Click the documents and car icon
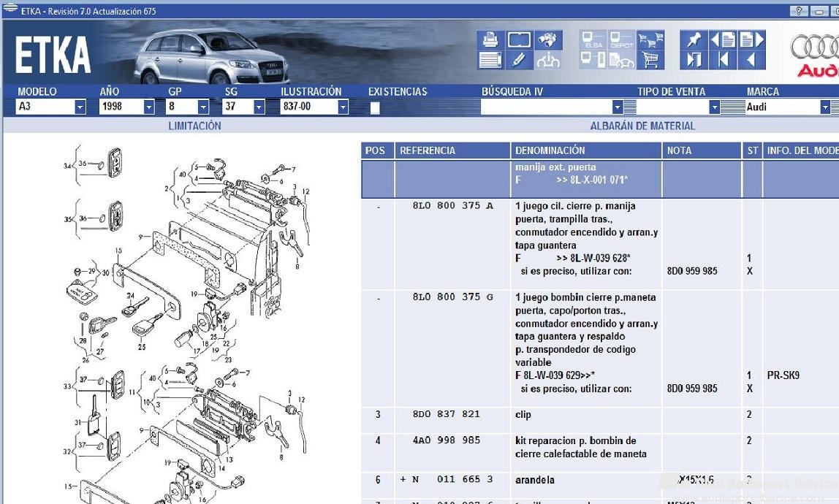This screenshot has height=504, width=839. [622, 60]
